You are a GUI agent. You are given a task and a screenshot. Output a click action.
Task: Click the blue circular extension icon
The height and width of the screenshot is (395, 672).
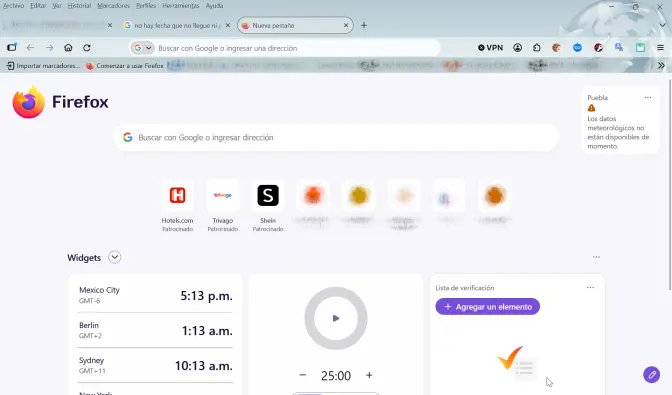(x=577, y=48)
